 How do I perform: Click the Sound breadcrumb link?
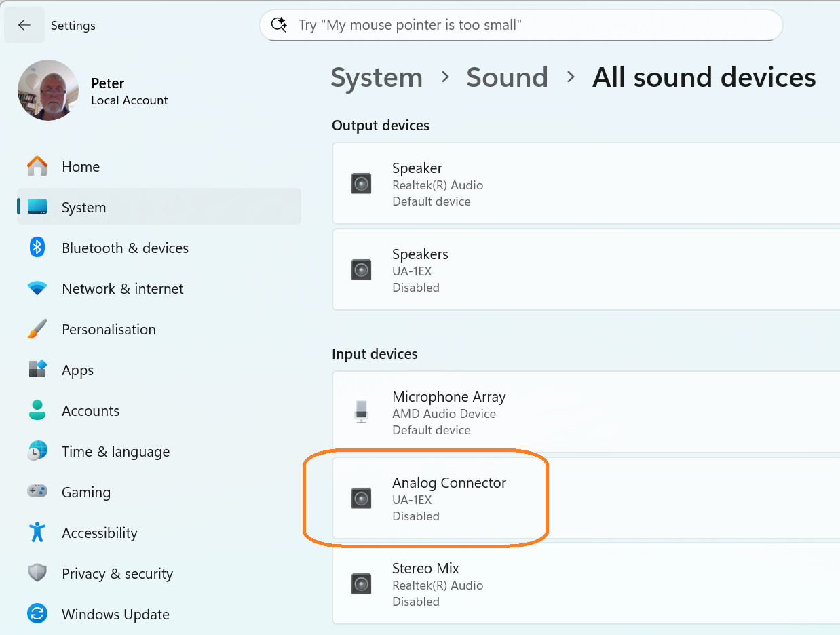507,77
